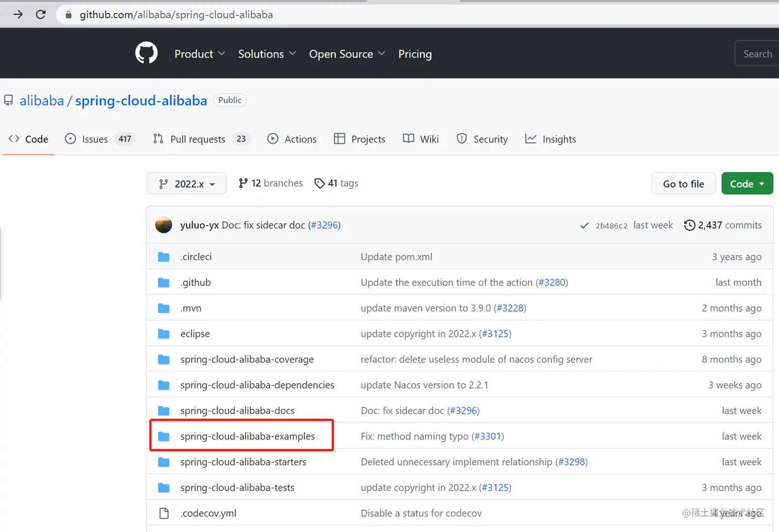Open pull request #3301 link
779x532 pixels.
pyautogui.click(x=488, y=437)
